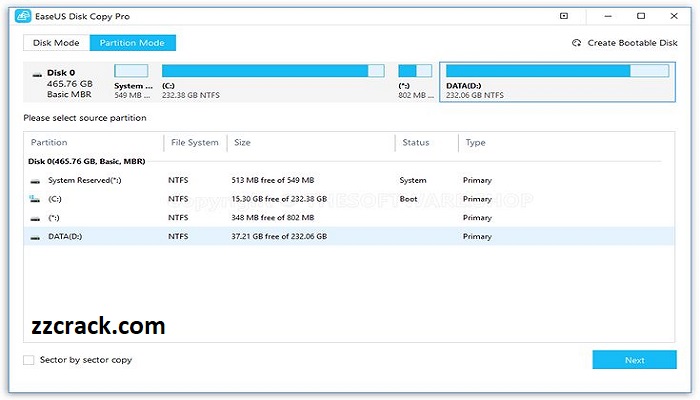This screenshot has width=700, height=400.
Task: Select the Partition Mode tab
Action: click(x=133, y=43)
